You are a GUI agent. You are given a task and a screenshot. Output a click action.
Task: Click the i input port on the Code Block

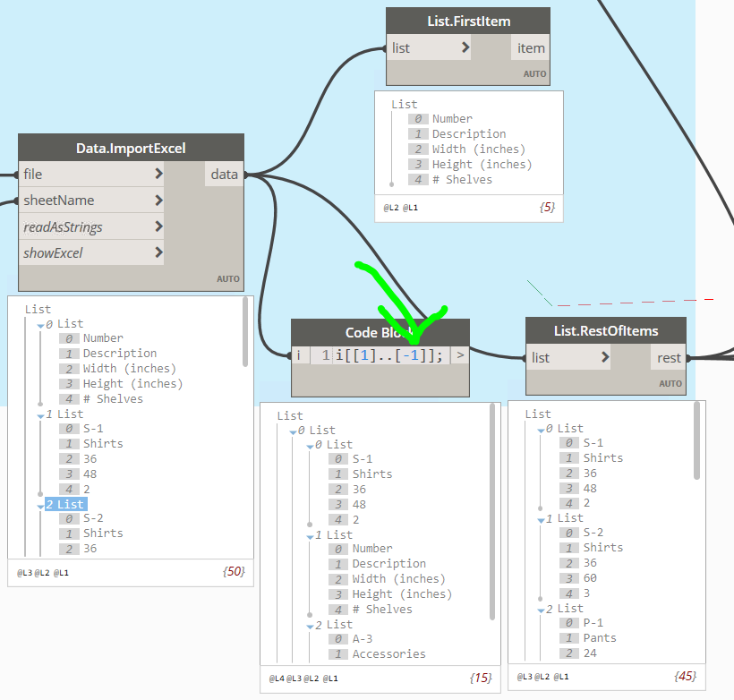(x=298, y=355)
